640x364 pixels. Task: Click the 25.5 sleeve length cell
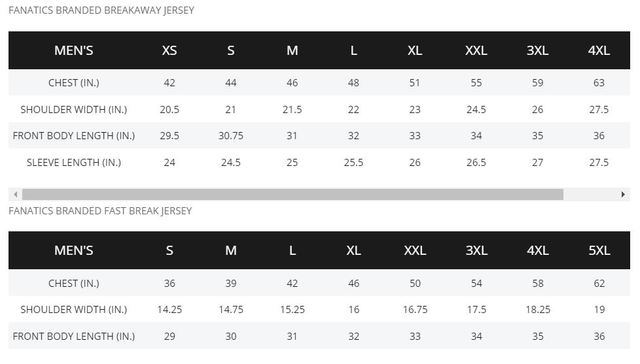pyautogui.click(x=353, y=163)
